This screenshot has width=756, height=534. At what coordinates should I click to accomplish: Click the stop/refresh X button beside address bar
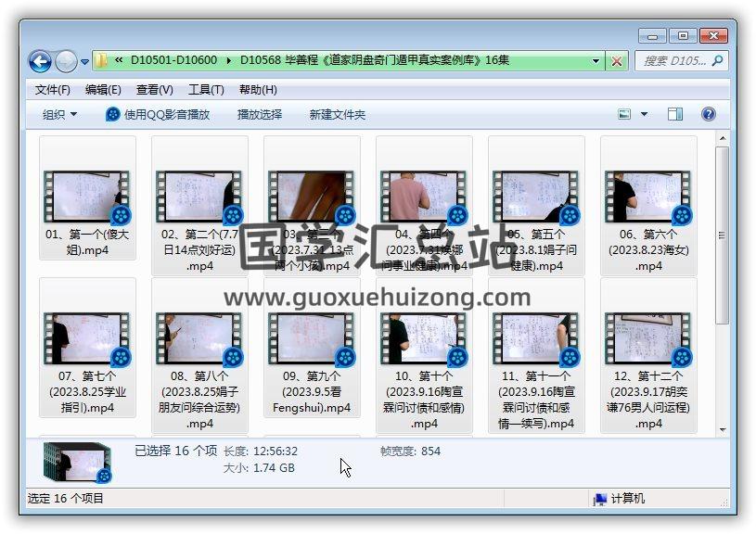pyautogui.click(x=617, y=61)
